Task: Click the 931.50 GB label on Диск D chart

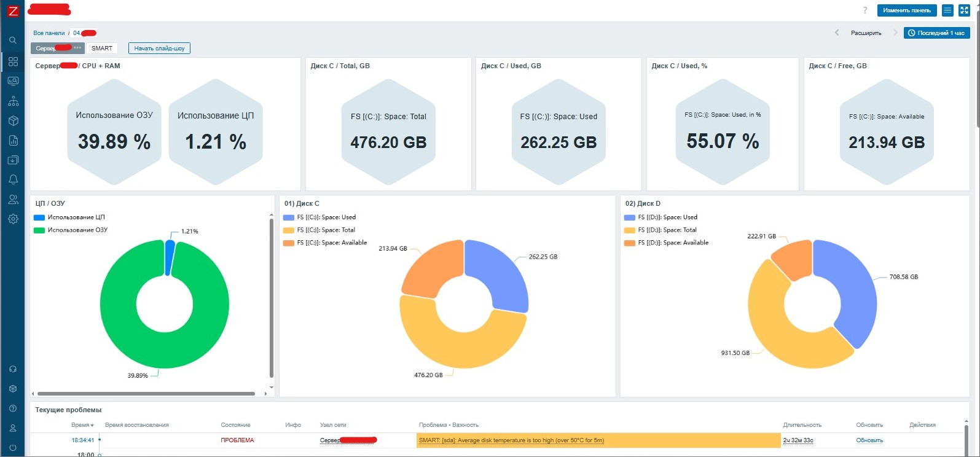Action: coord(735,353)
